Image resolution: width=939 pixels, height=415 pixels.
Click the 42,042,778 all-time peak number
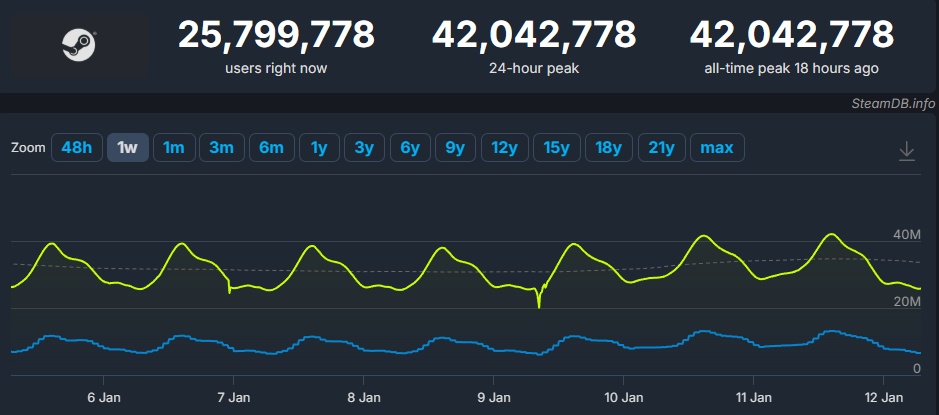click(790, 35)
